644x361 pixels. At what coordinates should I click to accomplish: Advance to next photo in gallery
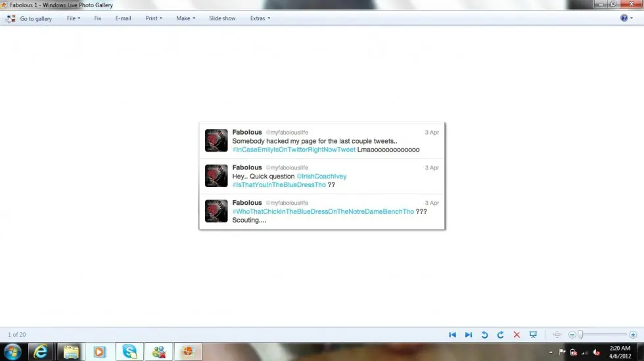coord(468,335)
